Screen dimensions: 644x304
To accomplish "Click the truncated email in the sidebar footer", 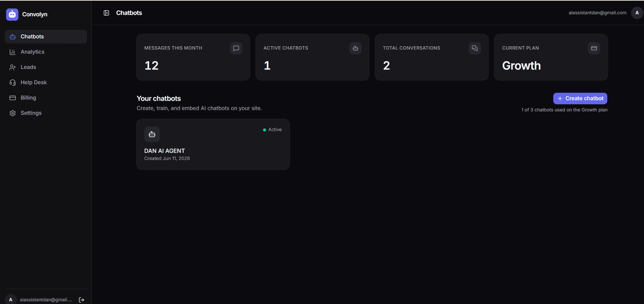I will tap(46, 300).
